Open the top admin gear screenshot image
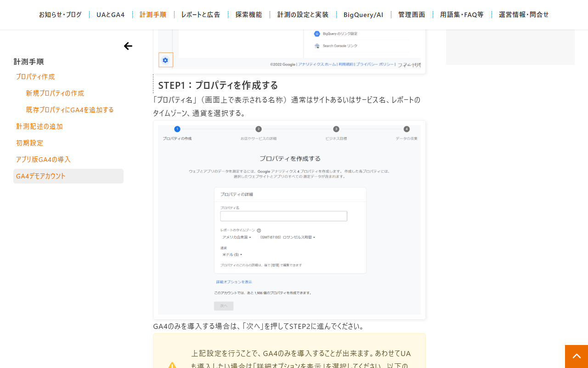 coord(289,51)
